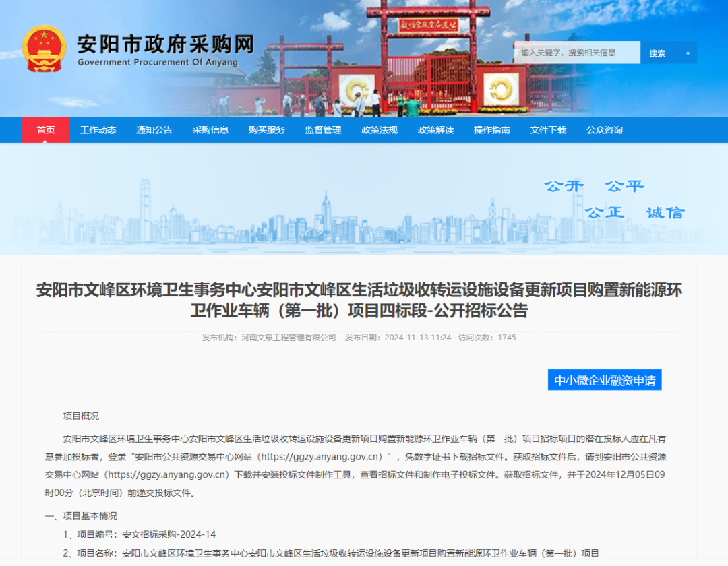Open the 通知公告 menu
This screenshot has width=728, height=566.
click(154, 129)
